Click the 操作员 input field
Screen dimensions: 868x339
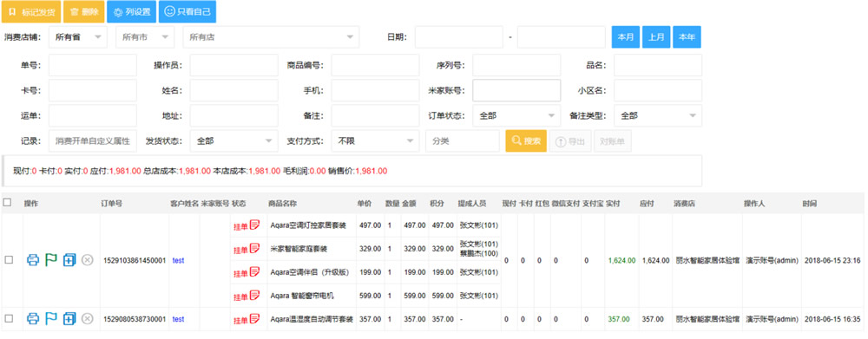(233, 65)
